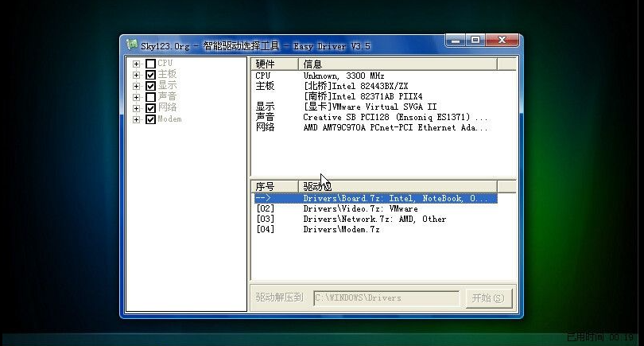
Task: Maximize the Easy Driver window
Action: click(x=475, y=41)
